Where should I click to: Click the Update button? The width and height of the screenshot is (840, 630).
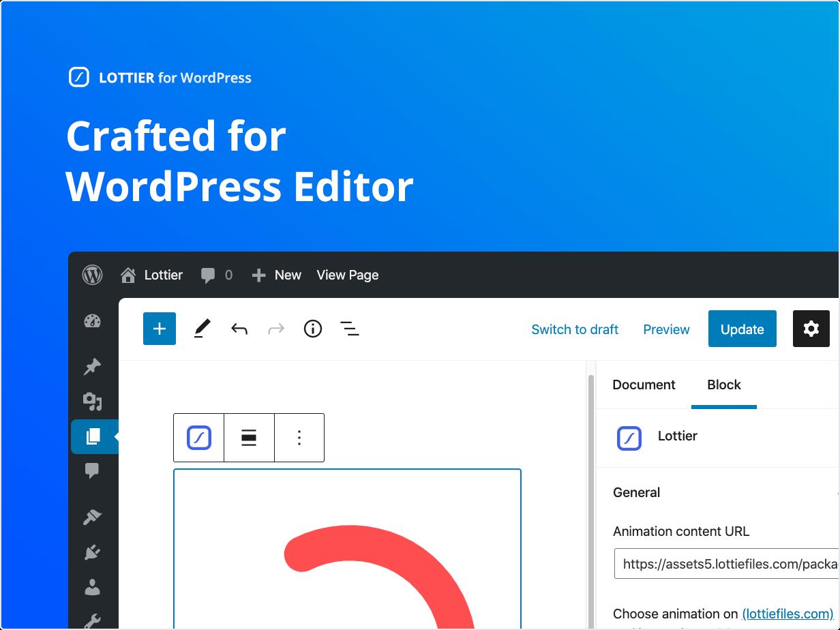742,329
